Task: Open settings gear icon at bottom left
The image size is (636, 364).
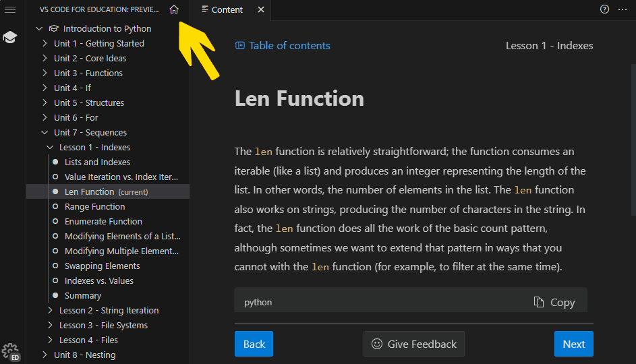Action: click(9, 350)
